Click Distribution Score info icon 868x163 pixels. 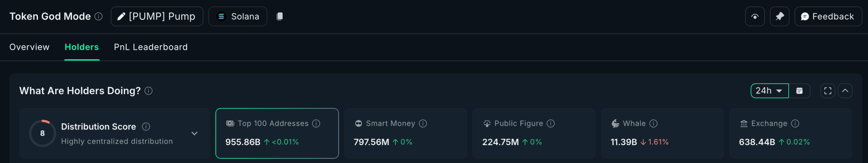click(x=146, y=127)
